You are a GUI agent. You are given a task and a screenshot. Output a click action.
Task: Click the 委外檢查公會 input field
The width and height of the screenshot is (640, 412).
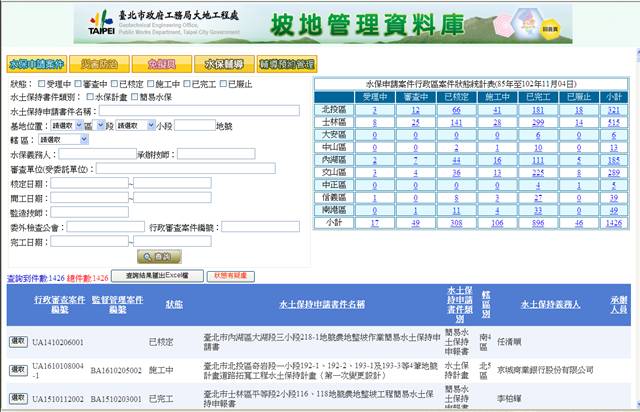tap(106, 227)
